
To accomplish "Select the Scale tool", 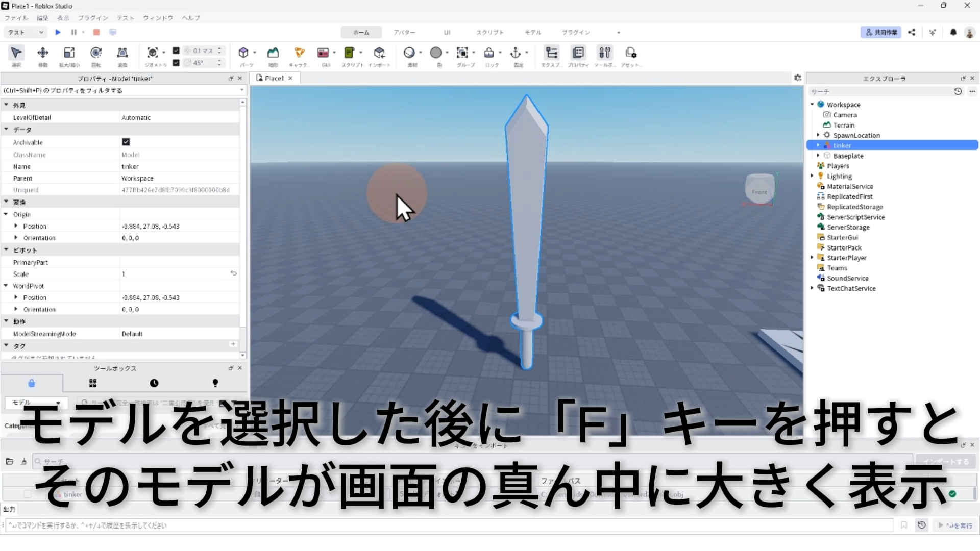I will pos(69,53).
